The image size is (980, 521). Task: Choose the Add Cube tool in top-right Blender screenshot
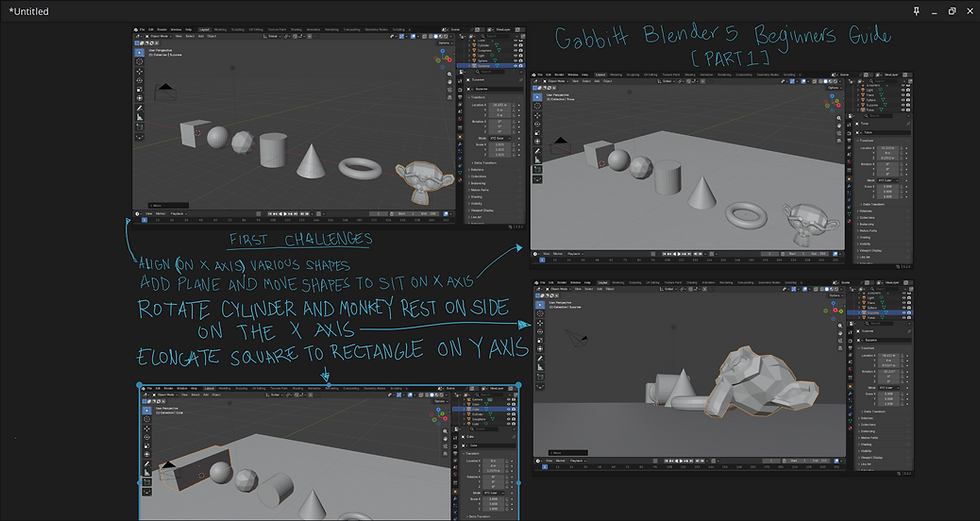pos(538,169)
